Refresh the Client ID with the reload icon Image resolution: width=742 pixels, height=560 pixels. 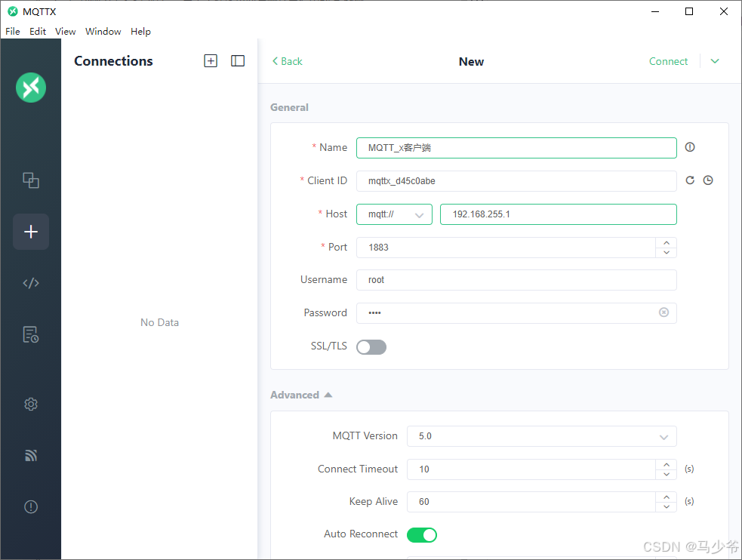690,180
